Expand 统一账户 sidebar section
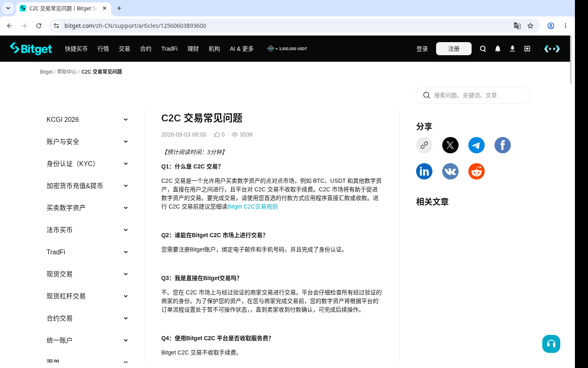Image resolution: width=588 pixels, height=368 pixels. coord(87,340)
